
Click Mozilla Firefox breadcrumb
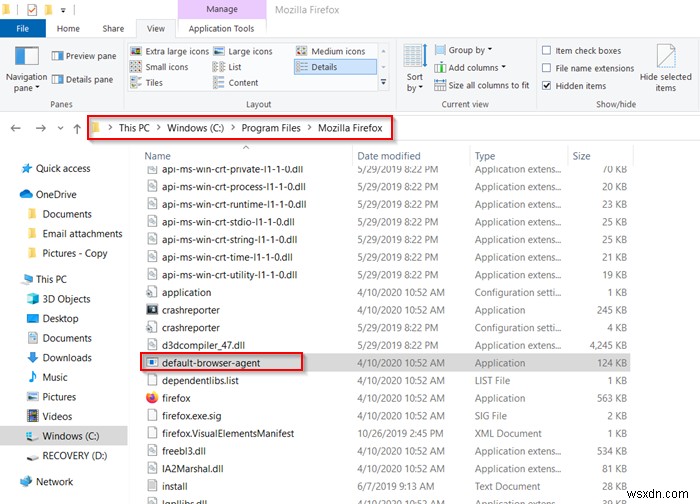350,128
